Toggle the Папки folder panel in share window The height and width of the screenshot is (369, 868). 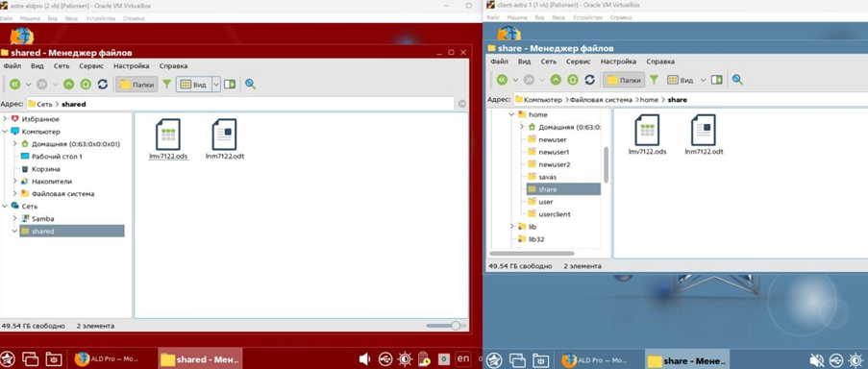(625, 80)
